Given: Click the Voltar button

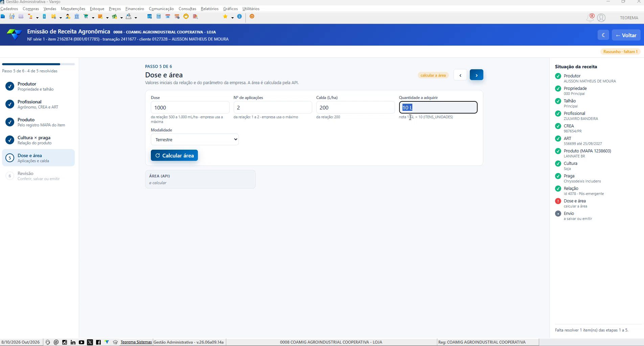Looking at the screenshot, I should click(x=626, y=35).
